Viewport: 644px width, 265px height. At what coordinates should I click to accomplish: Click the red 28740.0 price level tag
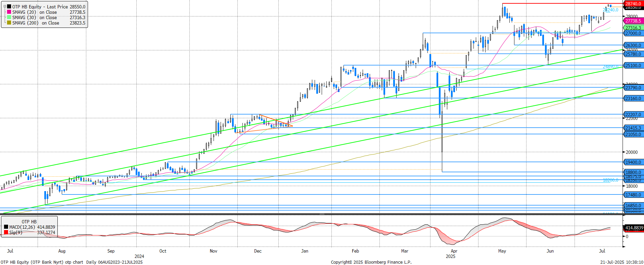[x=633, y=4]
